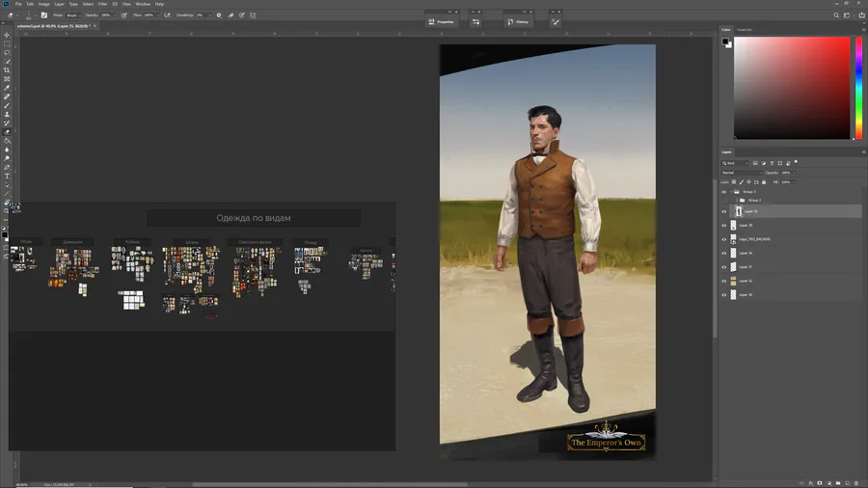Select the Eyedropper tool
This screenshot has height=488, width=868.
[7, 88]
